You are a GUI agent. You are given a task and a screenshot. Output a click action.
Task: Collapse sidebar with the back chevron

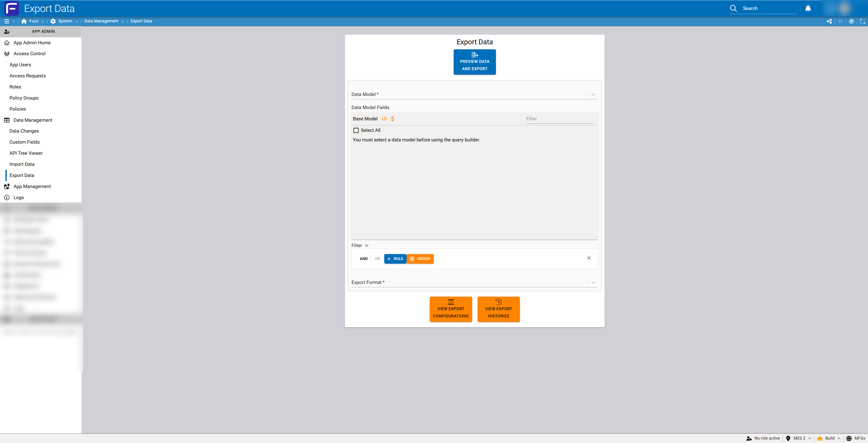pos(14,21)
